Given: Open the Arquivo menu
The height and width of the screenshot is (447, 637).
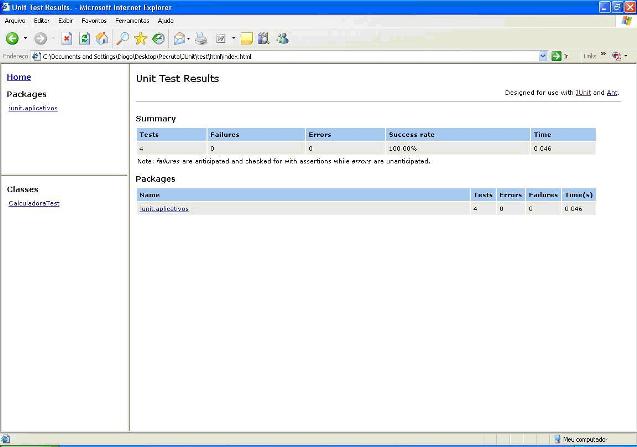Looking at the screenshot, I should point(15,20).
